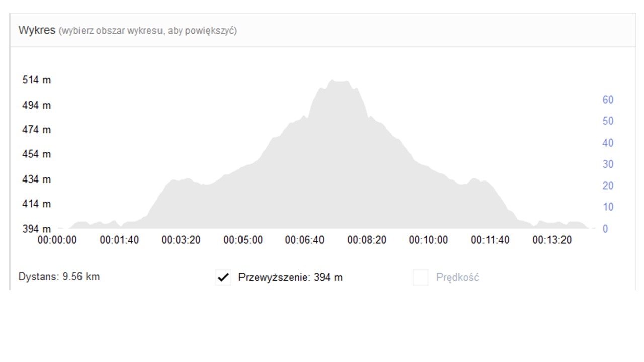Click the 00:11:40 time axis label
644x362 pixels.
[x=490, y=240]
